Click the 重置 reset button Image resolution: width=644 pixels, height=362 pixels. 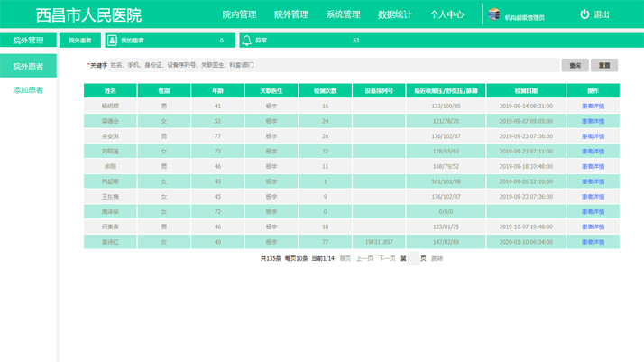point(604,65)
